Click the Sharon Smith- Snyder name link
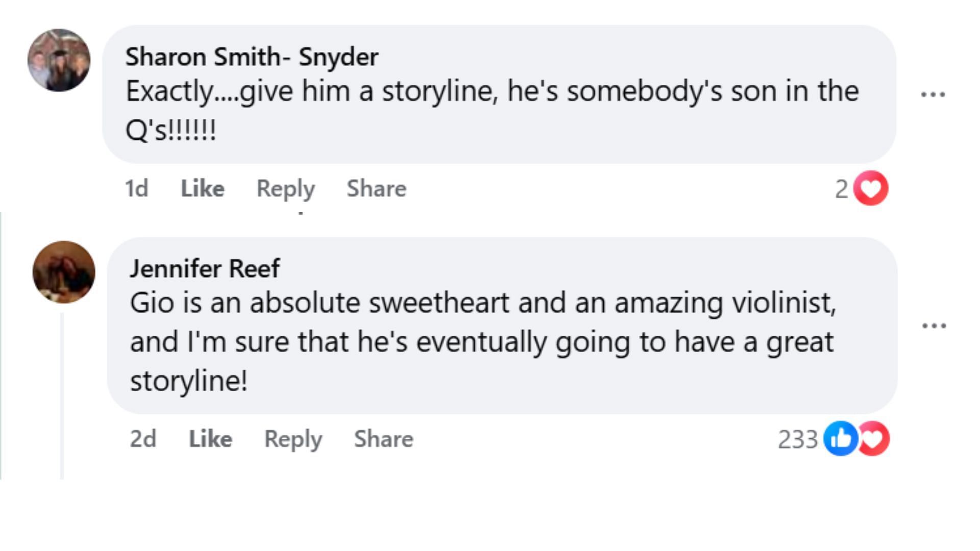The height and width of the screenshot is (551, 980). click(252, 57)
